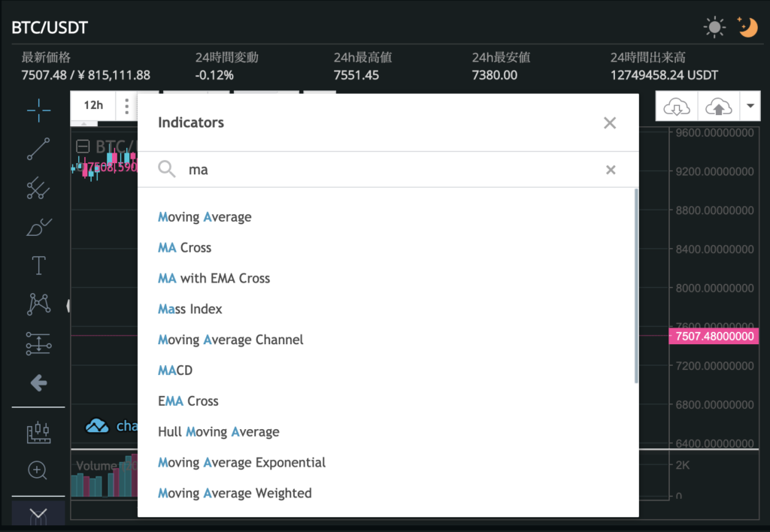Click the BTC/USDT pair title
This screenshot has height=532, width=770.
click(50, 28)
